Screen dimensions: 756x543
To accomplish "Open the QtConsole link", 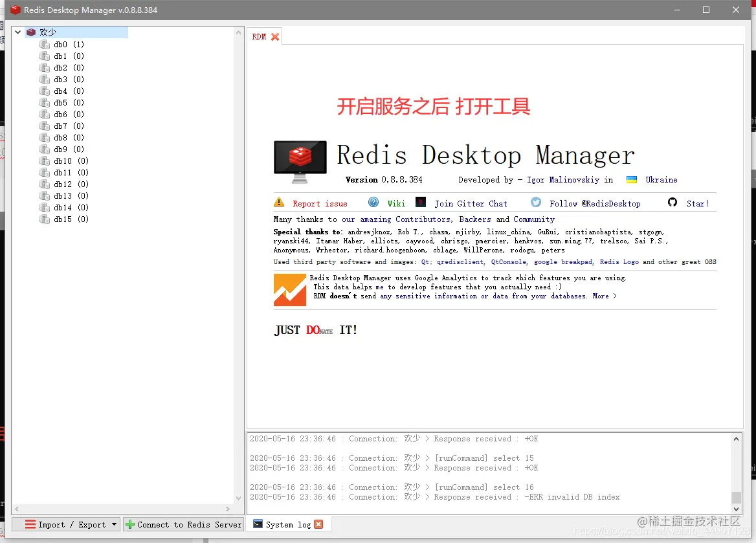I will [509, 262].
